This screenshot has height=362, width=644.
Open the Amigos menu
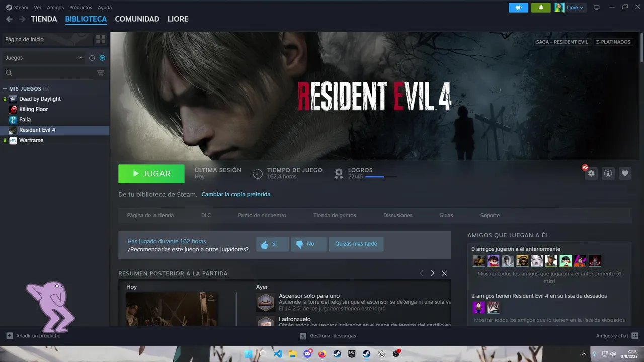pyautogui.click(x=55, y=7)
